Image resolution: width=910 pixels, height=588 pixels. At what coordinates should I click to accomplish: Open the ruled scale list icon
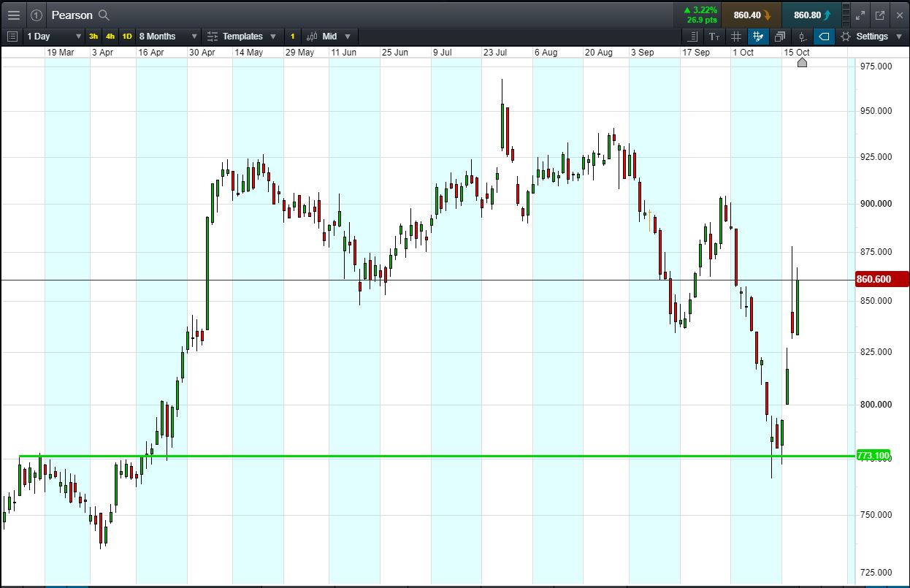click(x=693, y=36)
